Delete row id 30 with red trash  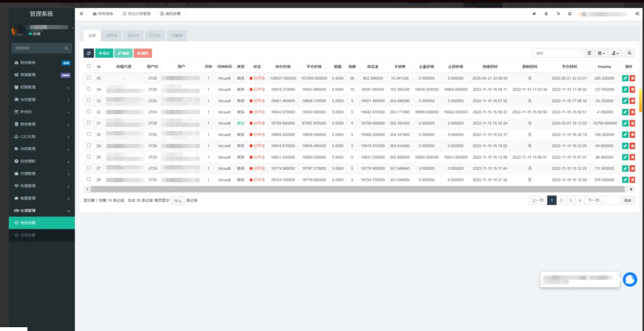click(x=633, y=135)
